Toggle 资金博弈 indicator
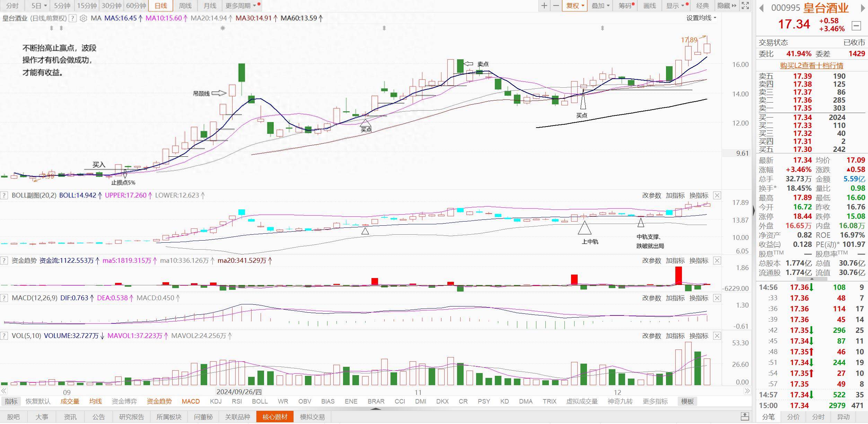Viewport: 868px width, 424px height. (x=124, y=401)
